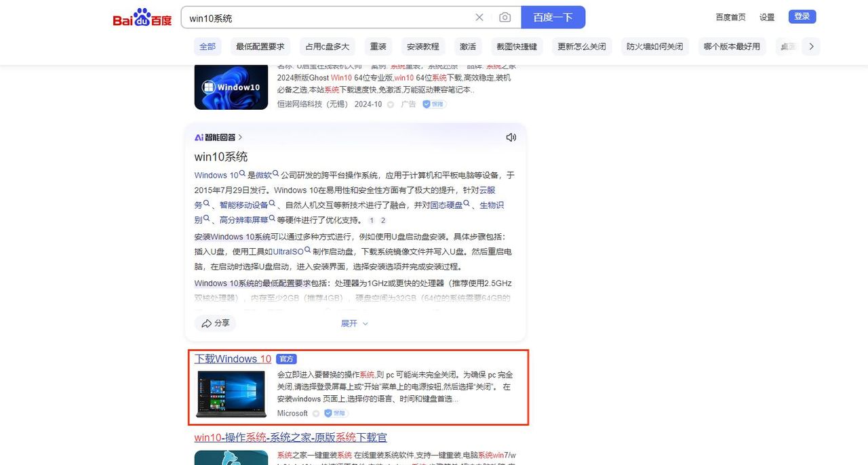Open 设置 in the top right
The height and width of the screenshot is (465, 868).
tap(767, 17)
